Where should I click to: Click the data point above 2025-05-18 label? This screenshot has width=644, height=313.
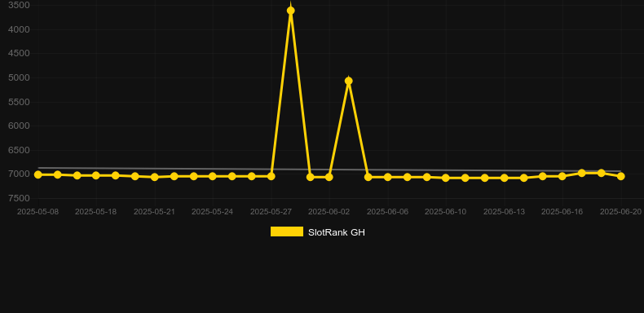(x=95, y=175)
